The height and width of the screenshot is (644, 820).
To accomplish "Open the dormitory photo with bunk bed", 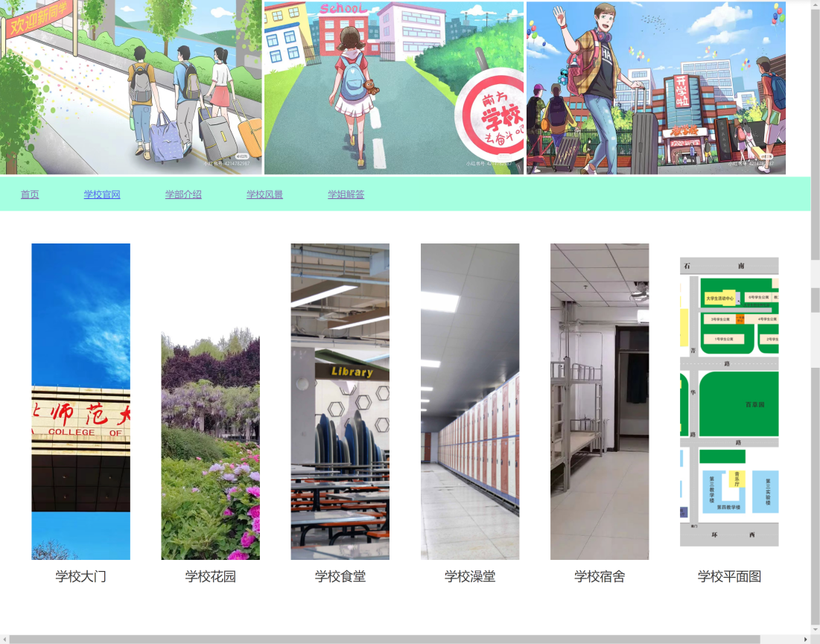I will [x=600, y=401].
